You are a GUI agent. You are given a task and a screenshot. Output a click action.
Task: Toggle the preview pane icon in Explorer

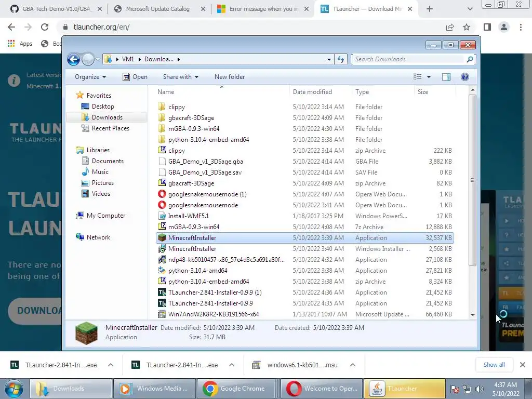[446, 77]
